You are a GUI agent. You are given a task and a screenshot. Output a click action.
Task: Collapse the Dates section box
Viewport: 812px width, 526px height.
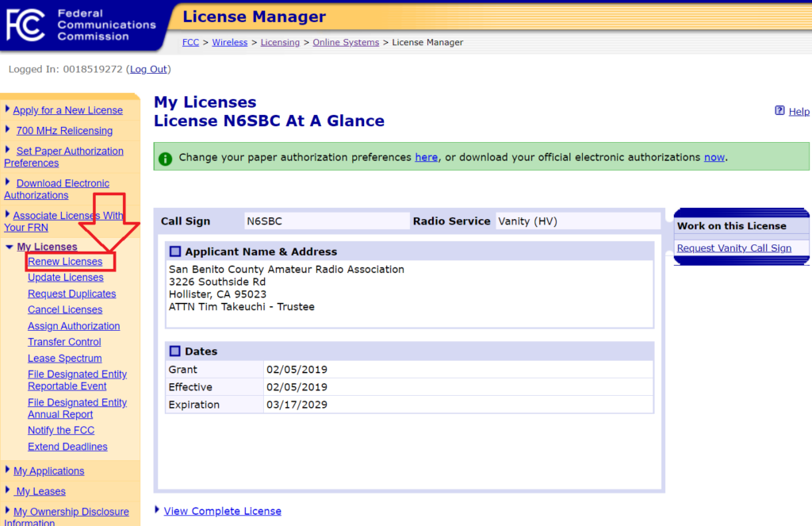175,351
